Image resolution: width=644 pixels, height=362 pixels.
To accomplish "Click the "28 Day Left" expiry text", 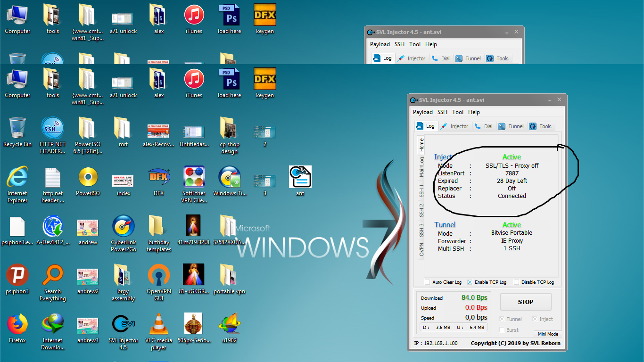I will [512, 181].
